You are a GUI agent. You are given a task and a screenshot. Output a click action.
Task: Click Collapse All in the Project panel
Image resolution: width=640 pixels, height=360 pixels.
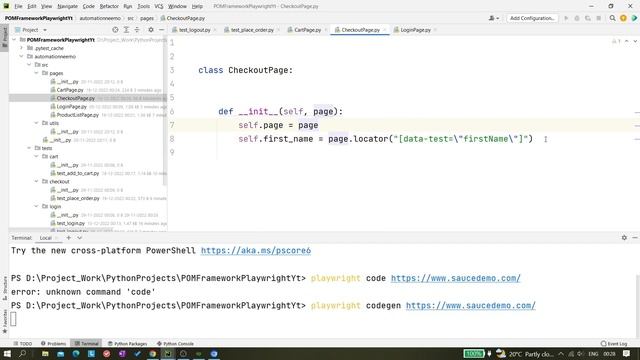137,30
